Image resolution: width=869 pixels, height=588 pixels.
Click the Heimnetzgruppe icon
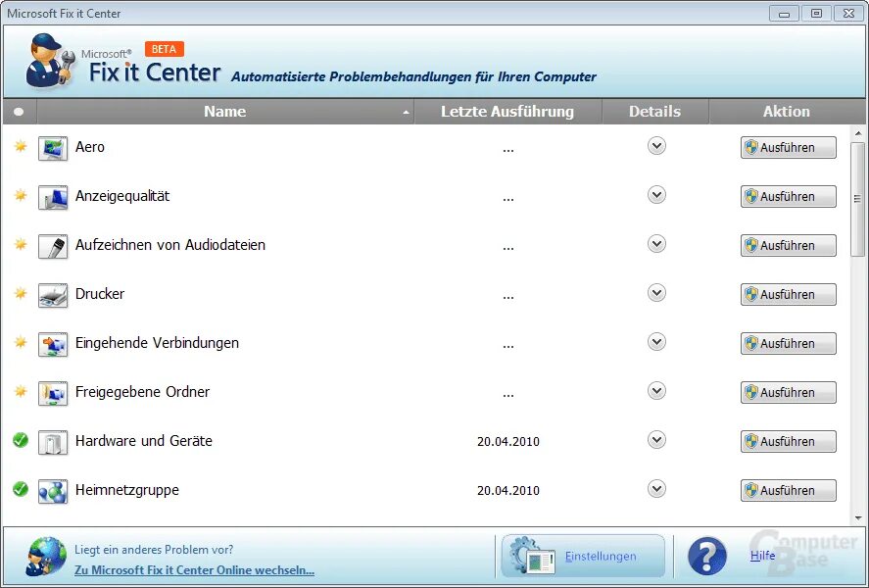tap(53, 492)
